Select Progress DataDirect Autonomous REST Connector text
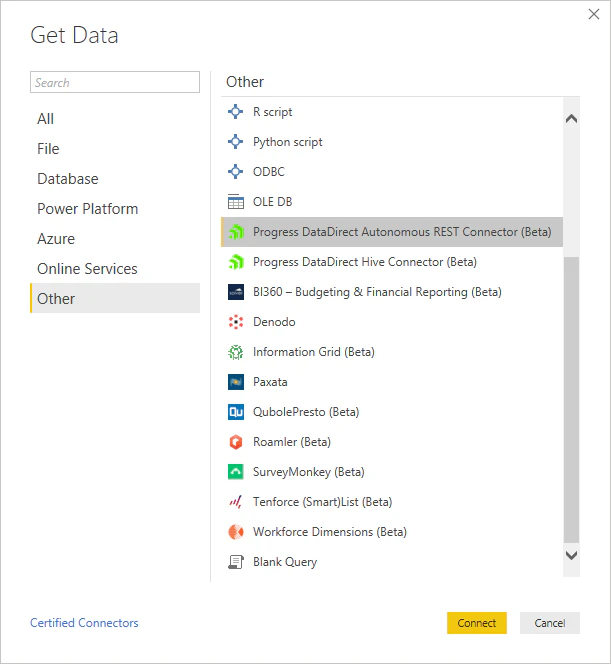This screenshot has width=611, height=664. [x=402, y=232]
